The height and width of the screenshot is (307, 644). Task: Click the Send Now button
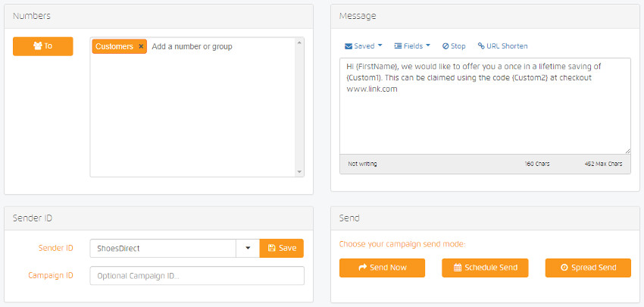(382, 268)
